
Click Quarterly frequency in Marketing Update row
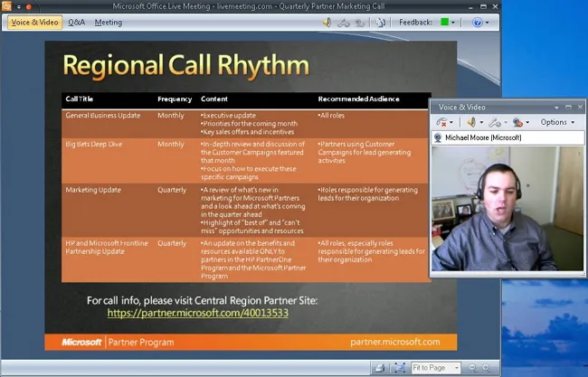click(172, 190)
